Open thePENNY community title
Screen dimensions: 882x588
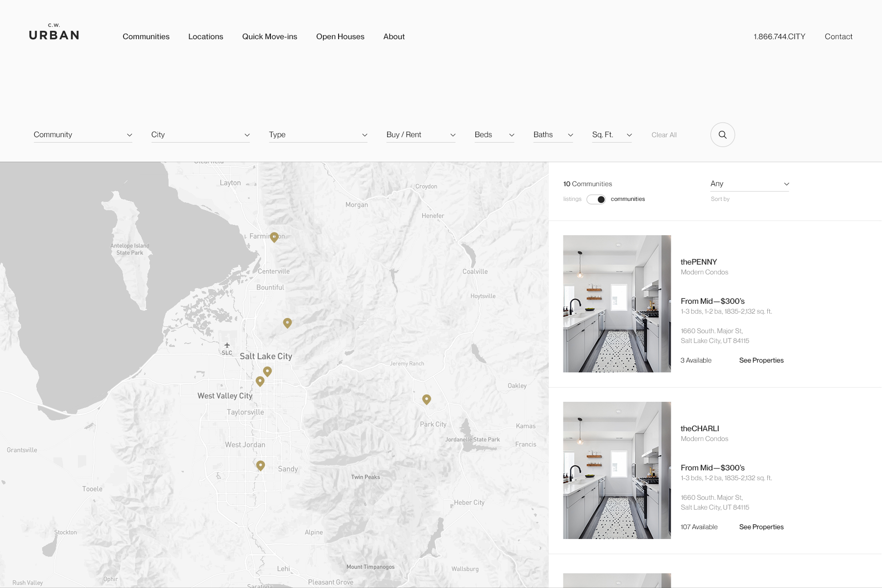click(x=699, y=262)
